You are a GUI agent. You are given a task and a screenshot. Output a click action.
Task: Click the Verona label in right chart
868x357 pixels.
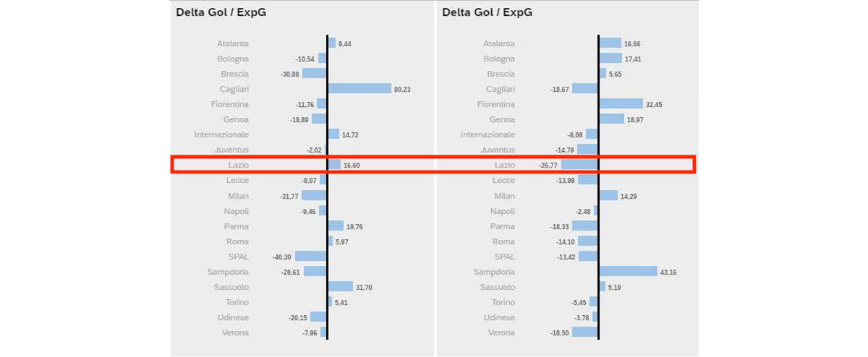pyautogui.click(x=501, y=332)
